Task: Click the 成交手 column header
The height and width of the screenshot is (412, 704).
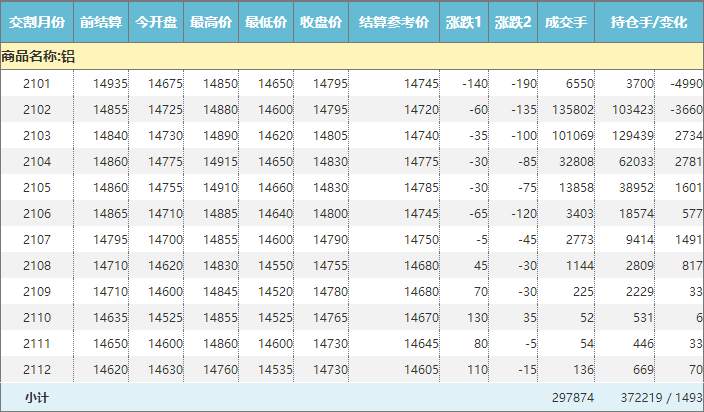Action: point(567,22)
